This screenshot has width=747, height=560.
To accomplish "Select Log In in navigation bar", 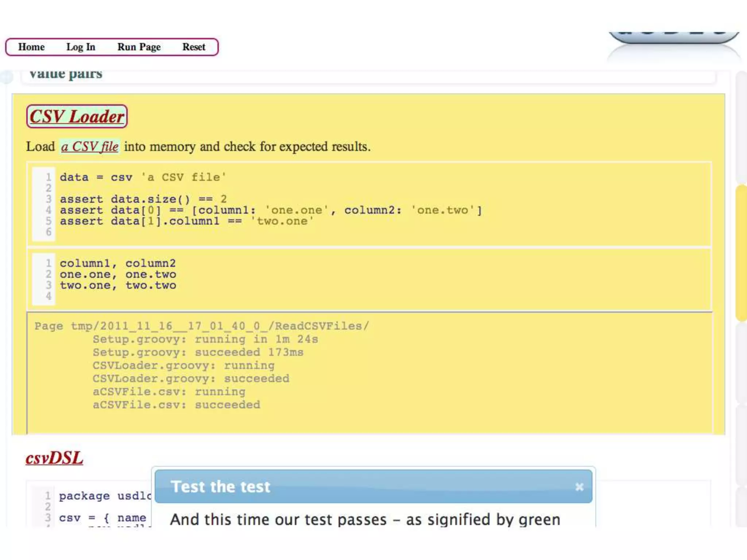I will 81,47.
